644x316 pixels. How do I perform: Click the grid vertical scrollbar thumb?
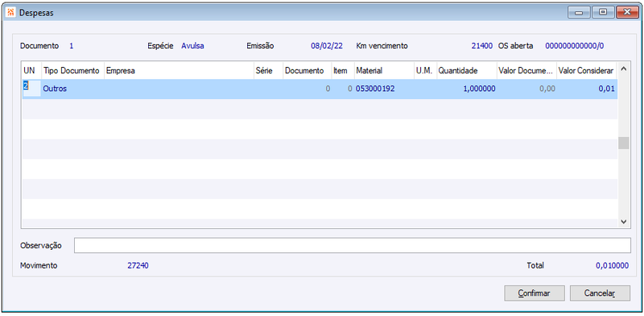[x=623, y=143]
